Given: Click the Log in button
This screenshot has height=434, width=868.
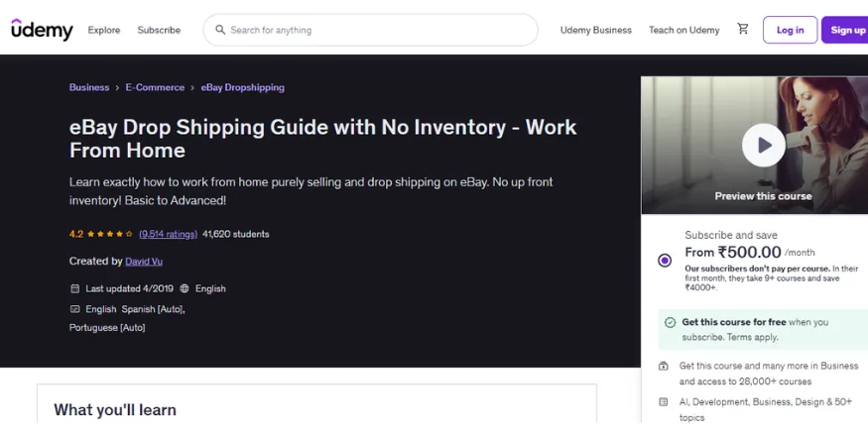Looking at the screenshot, I should tap(790, 30).
